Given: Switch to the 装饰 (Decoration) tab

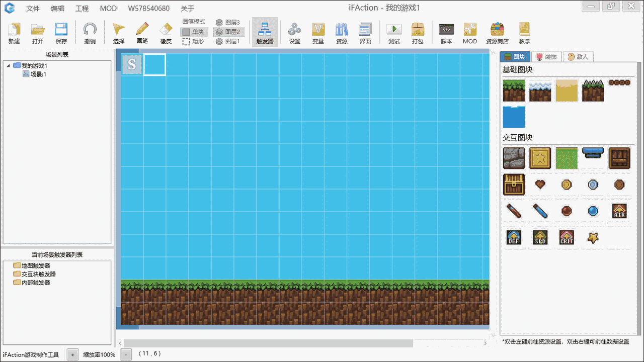Looking at the screenshot, I should [547, 57].
